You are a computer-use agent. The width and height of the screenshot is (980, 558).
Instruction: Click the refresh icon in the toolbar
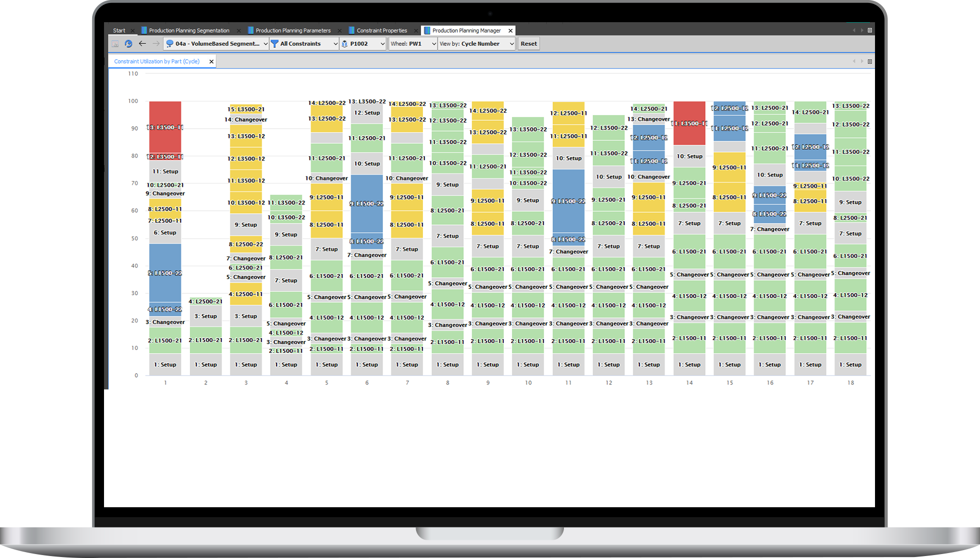click(x=128, y=44)
